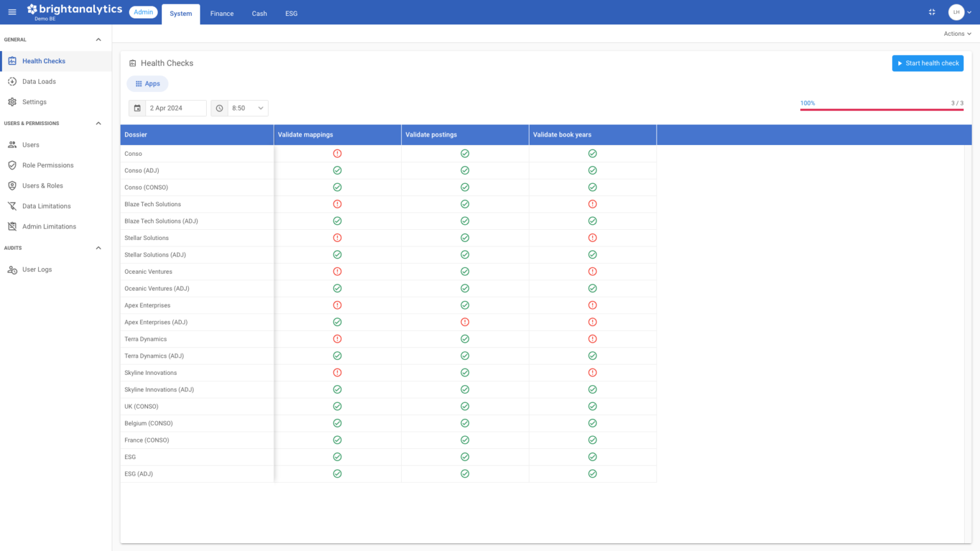Click the User Logs icon

12,269
